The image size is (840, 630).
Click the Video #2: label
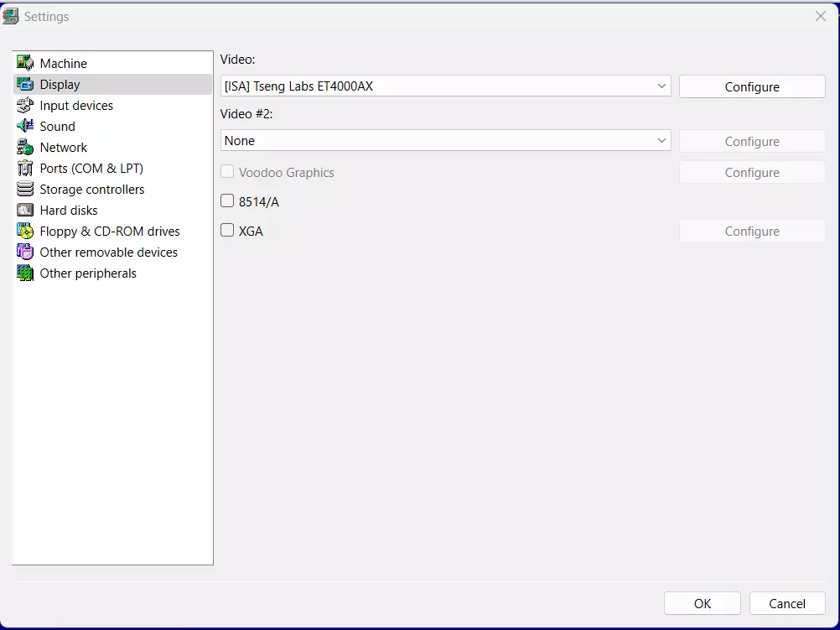[x=246, y=113]
